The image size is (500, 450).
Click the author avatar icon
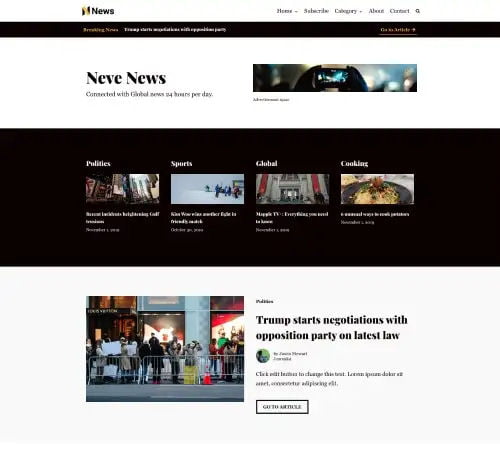point(263,356)
